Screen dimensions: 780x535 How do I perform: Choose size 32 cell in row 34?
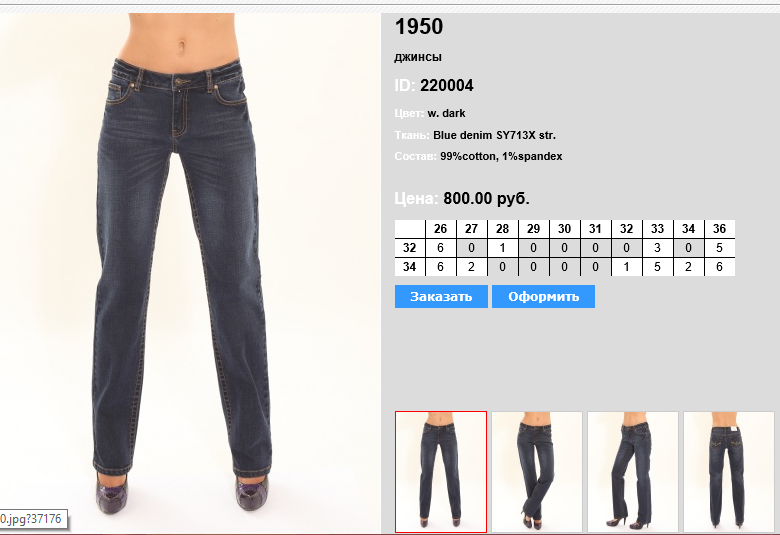[626, 267]
